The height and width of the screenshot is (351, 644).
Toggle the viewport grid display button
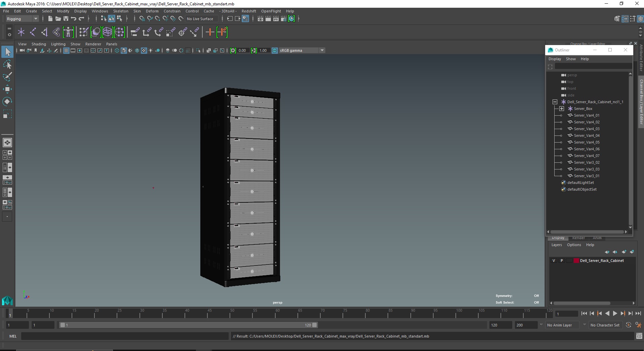point(66,50)
